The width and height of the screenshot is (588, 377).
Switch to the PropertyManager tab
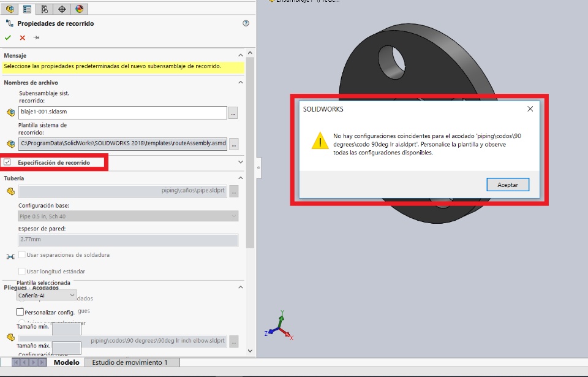click(27, 9)
